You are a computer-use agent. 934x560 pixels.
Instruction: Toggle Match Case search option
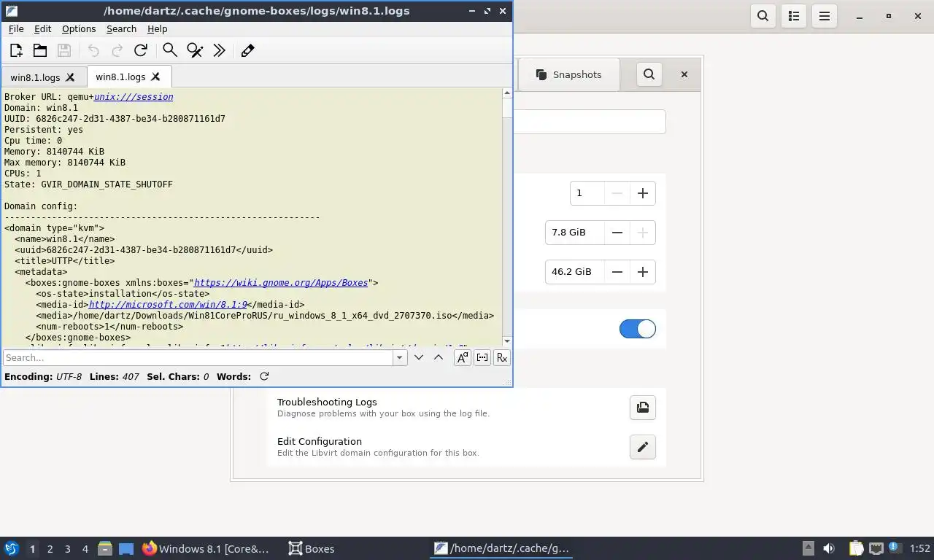[x=463, y=357]
